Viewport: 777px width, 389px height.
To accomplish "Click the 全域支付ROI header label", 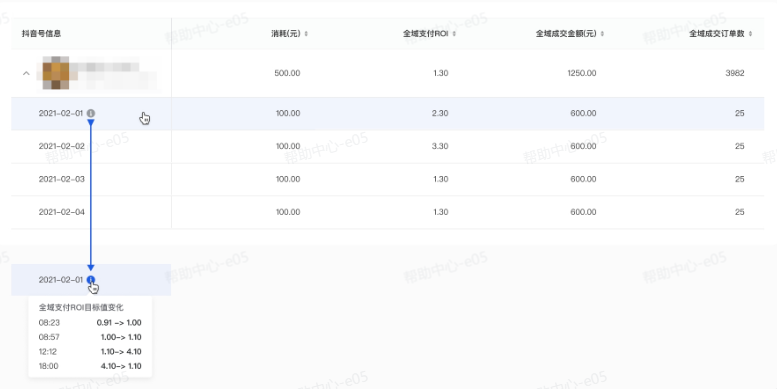I will tap(426, 34).
